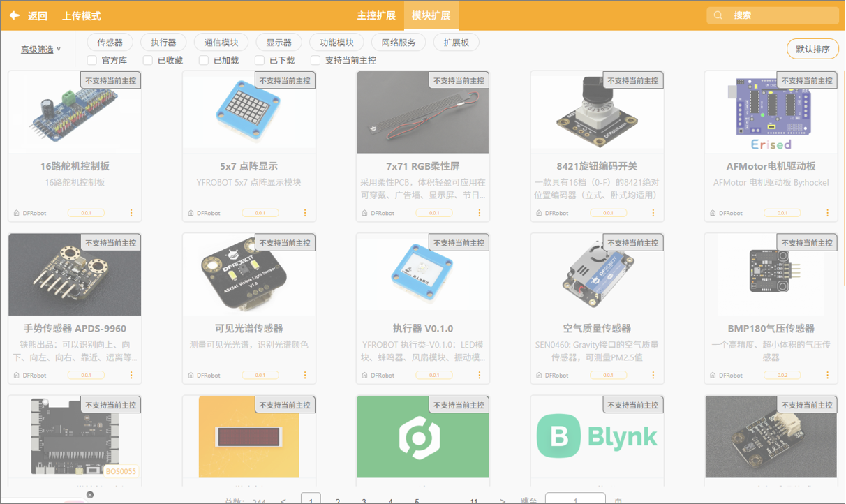The height and width of the screenshot is (504, 846).
Task: Open the 默认排序 sort dropdown
Action: (812, 49)
